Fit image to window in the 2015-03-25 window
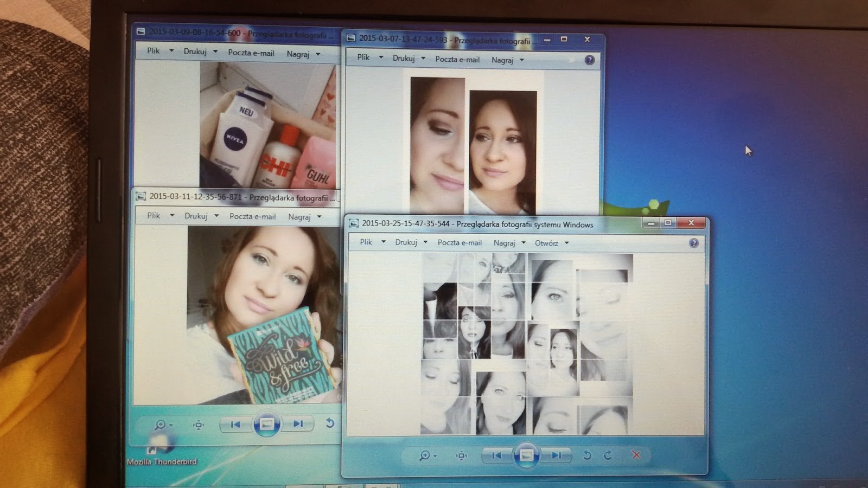This screenshot has width=868, height=488. tap(462, 455)
